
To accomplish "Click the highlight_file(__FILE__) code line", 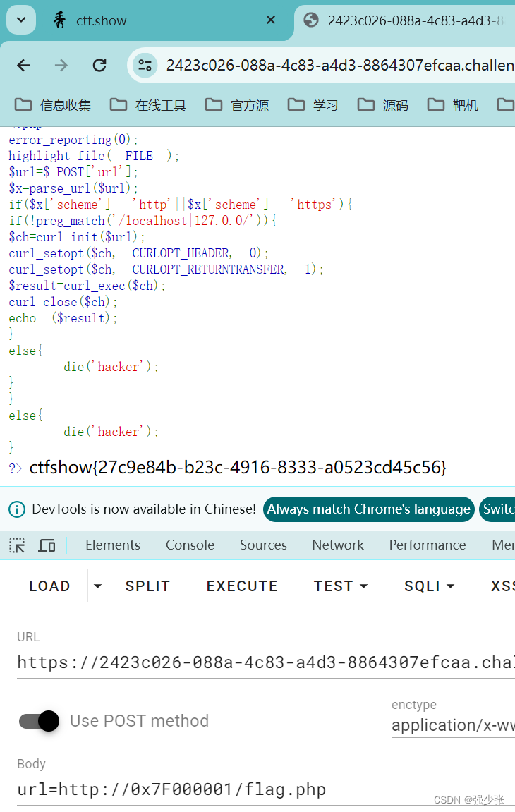I will (x=94, y=156).
